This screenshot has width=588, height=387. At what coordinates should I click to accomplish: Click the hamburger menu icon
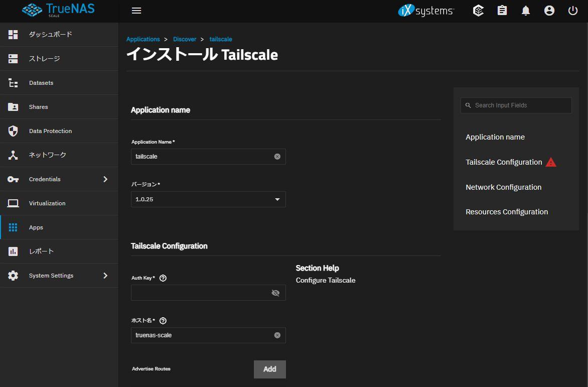pyautogui.click(x=136, y=10)
